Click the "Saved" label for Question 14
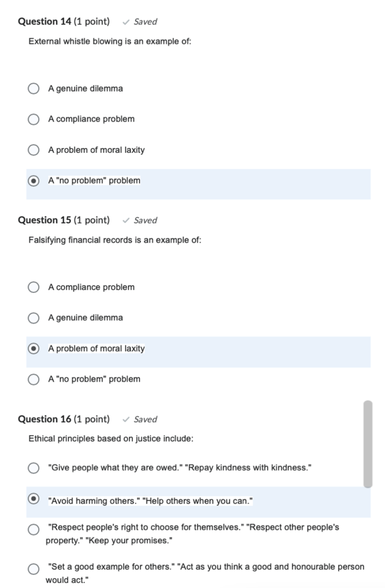 click(x=144, y=22)
